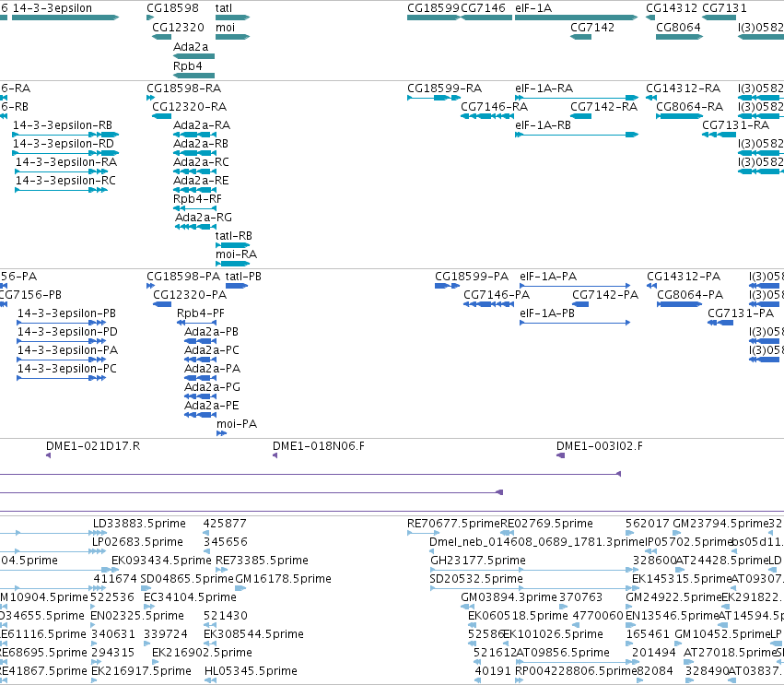Viewport: 784px width, 685px height.
Task: Click the eIF-1A-RB transcript label
Action: coord(543,125)
